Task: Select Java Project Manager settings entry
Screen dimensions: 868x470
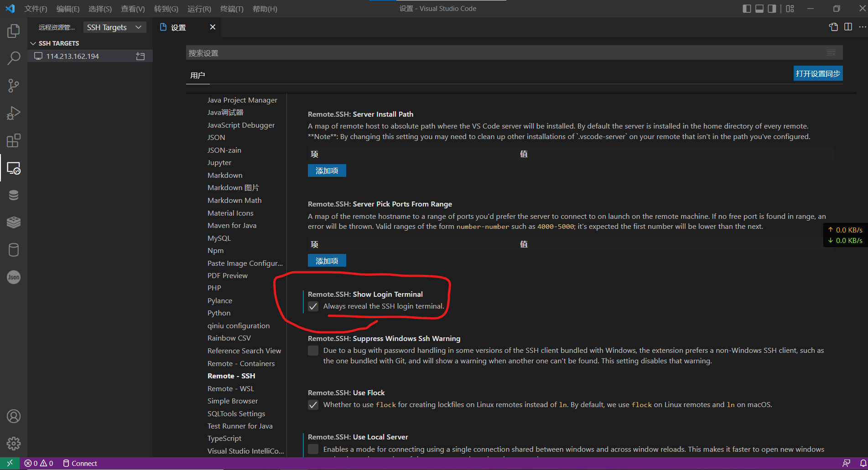Action: pos(242,100)
